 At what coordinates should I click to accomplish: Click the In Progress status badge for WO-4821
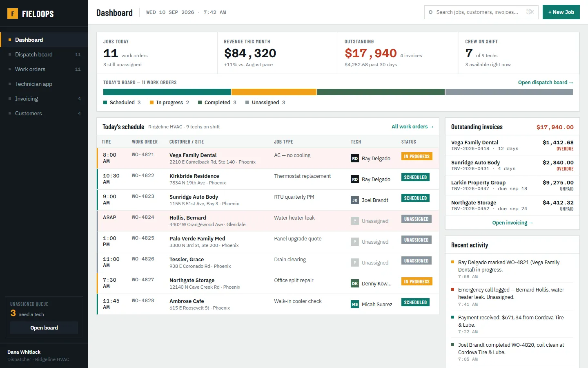coord(416,156)
